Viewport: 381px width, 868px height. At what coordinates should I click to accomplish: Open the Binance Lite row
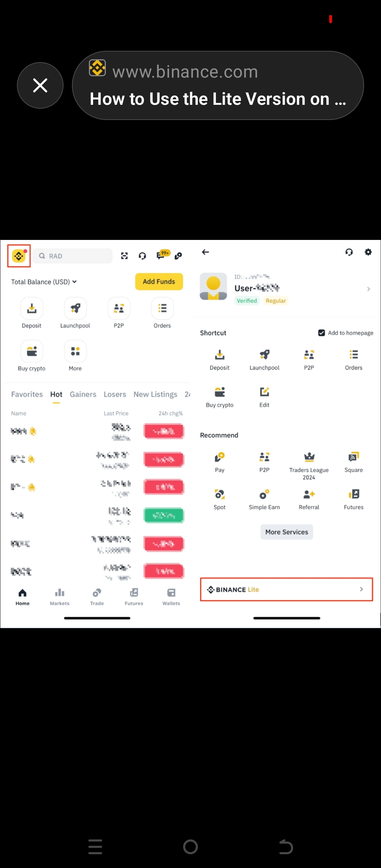pyautogui.click(x=286, y=589)
